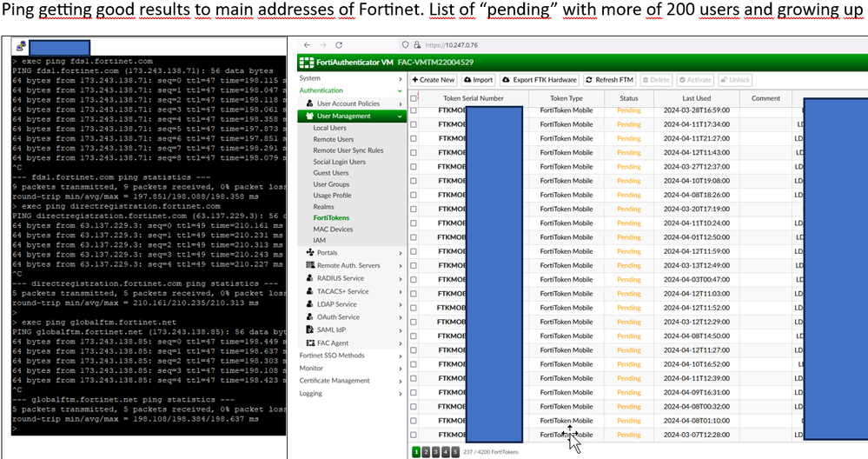
Task: Sort by Status column header
Action: coord(629,98)
